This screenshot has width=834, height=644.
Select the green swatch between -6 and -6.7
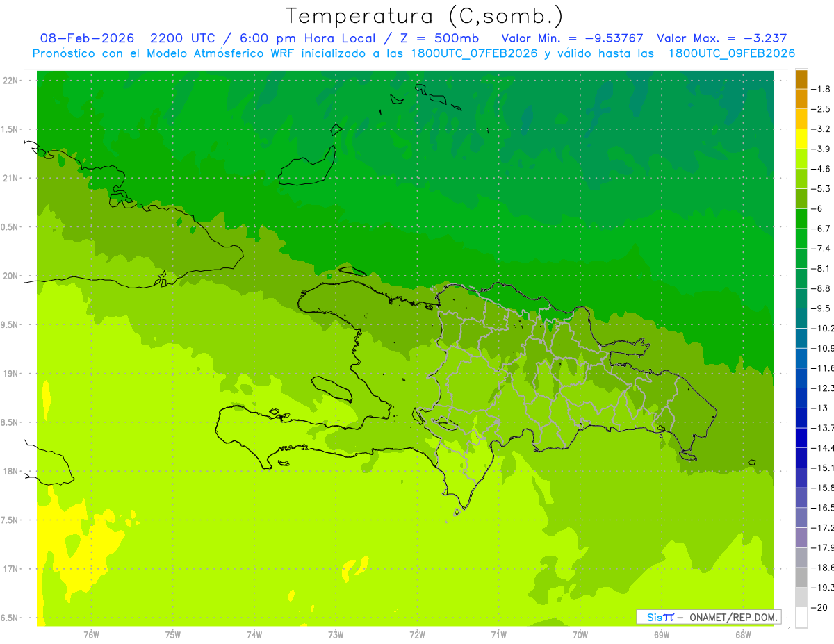pos(801,218)
